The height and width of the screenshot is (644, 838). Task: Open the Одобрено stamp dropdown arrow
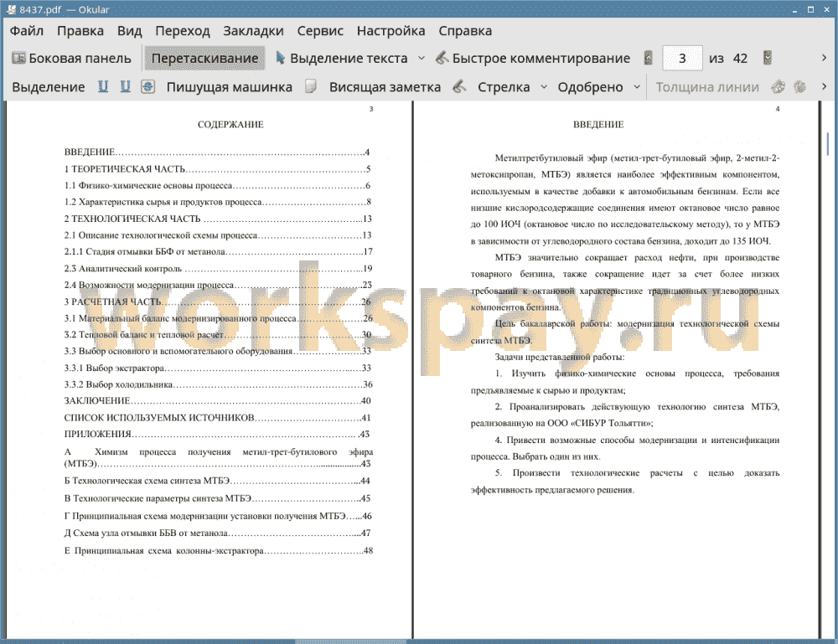click(637, 86)
